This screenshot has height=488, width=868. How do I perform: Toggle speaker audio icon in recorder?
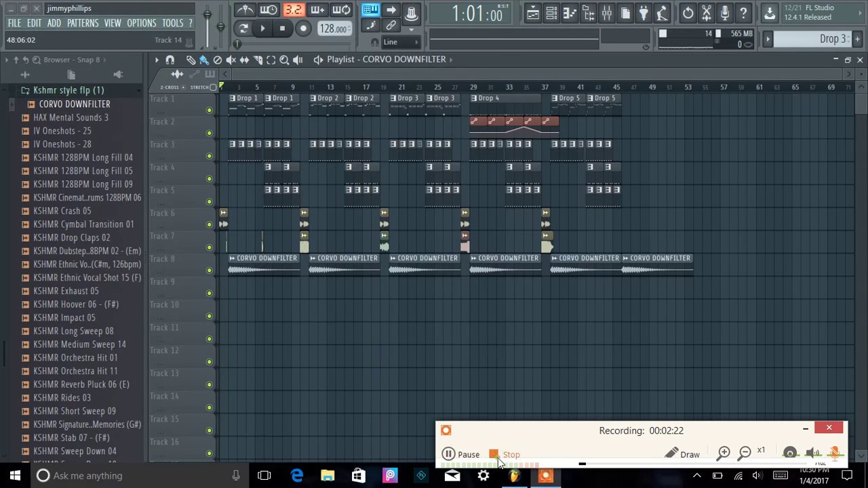click(813, 453)
